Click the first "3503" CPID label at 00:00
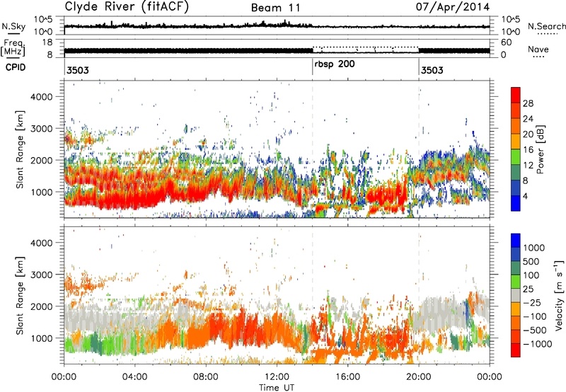 [x=78, y=70]
